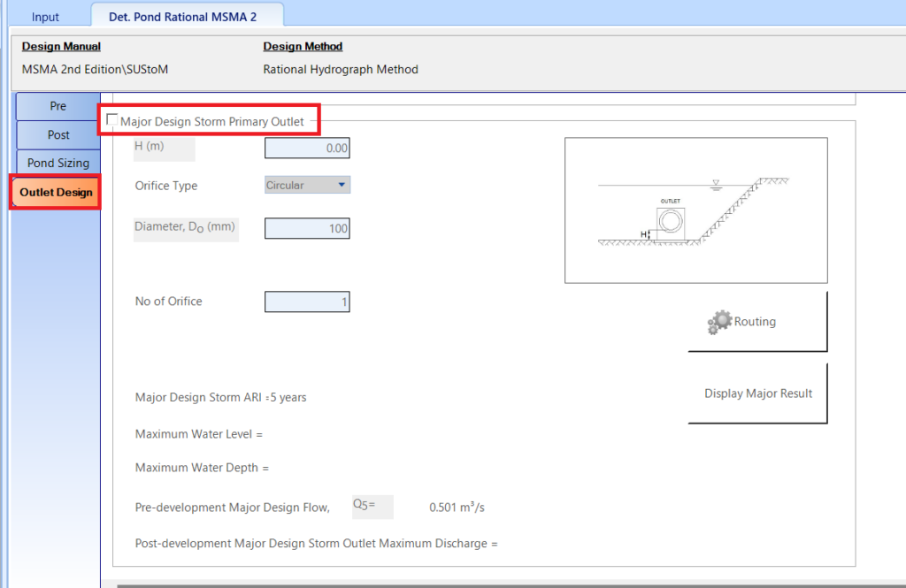Click Display Major Result
This screenshot has height=588, width=906.
click(x=756, y=393)
